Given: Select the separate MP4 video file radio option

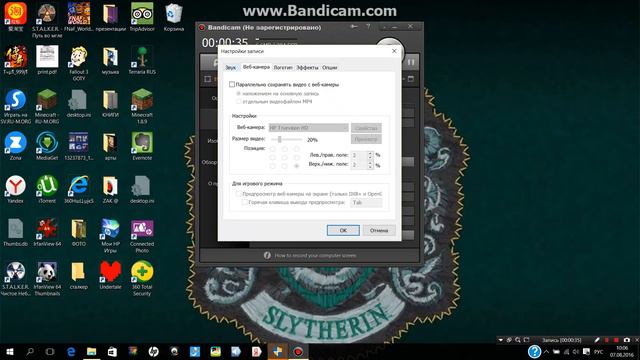Looking at the screenshot, I should (238, 101).
